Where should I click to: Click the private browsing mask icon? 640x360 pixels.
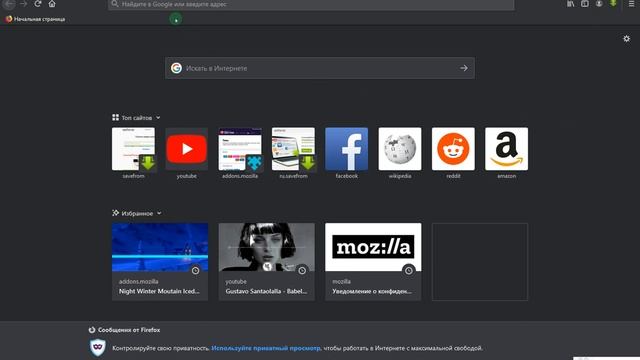point(98,348)
